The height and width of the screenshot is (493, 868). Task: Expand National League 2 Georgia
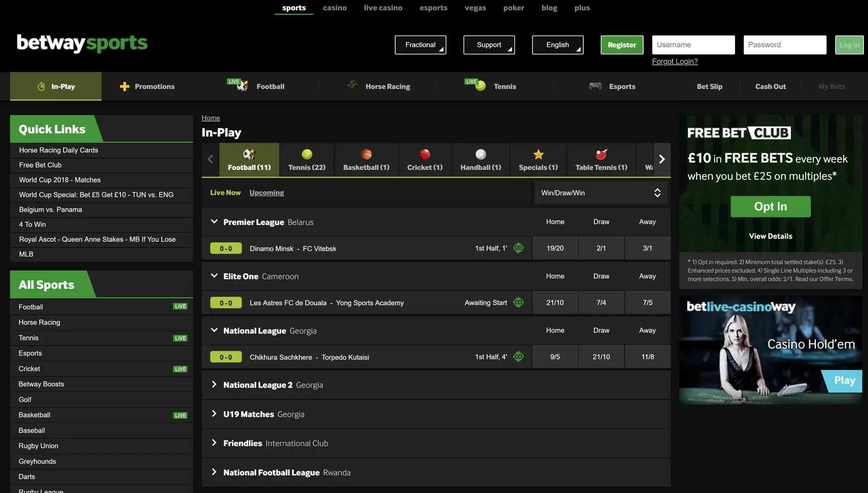(214, 384)
